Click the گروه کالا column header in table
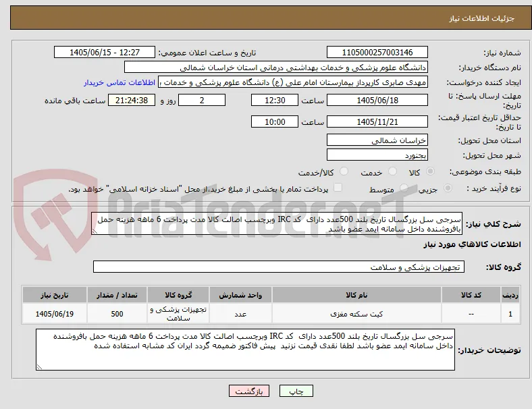This screenshot has height=409, width=532. (178, 295)
